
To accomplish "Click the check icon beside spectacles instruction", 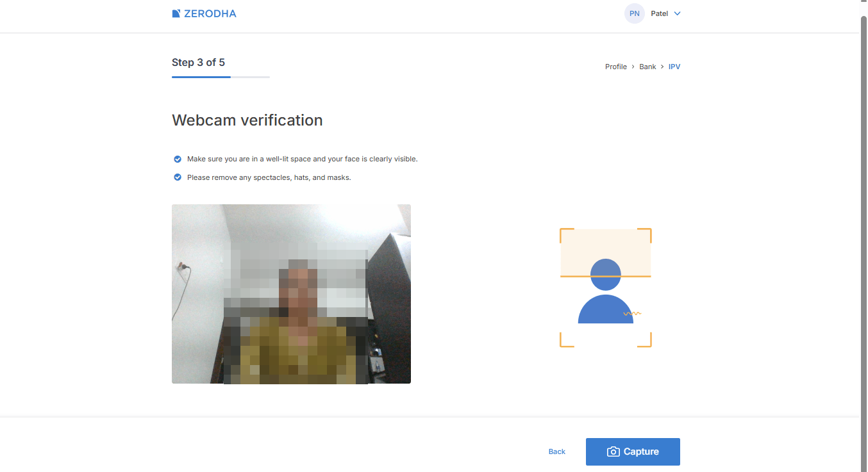I will (x=178, y=177).
